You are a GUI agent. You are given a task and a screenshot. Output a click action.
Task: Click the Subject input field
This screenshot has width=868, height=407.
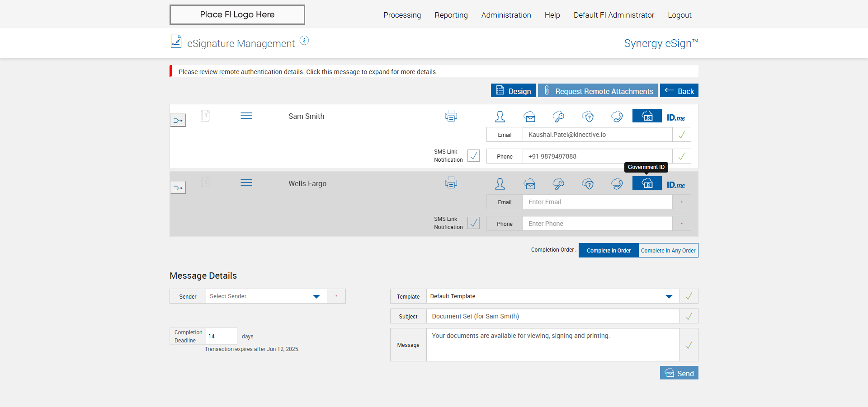[553, 316]
